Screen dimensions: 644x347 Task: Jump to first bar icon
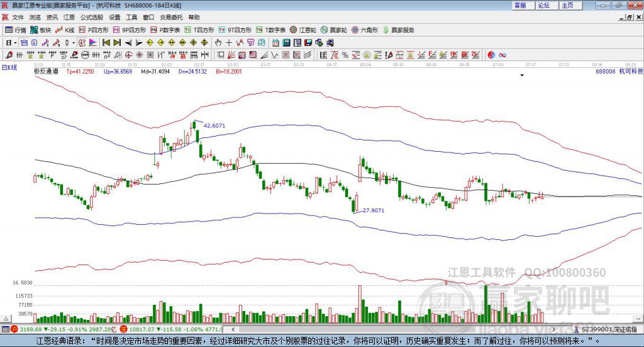106,43
